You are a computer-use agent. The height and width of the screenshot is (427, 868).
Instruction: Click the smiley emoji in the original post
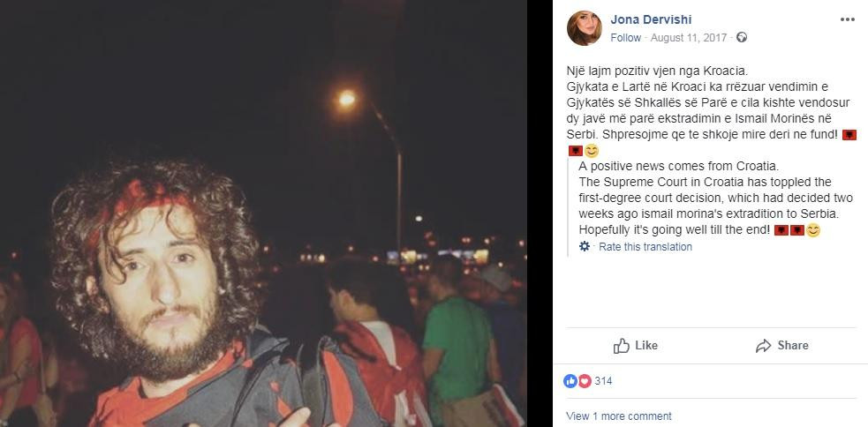[592, 151]
